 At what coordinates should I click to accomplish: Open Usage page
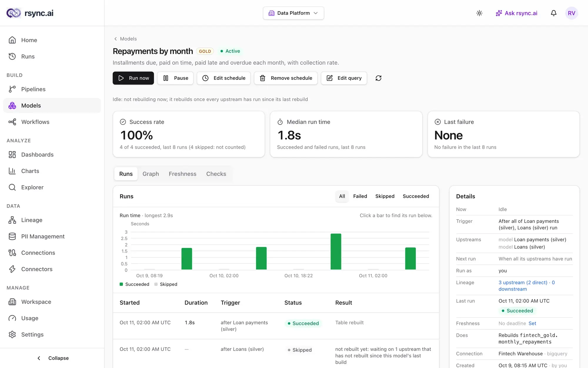(x=52, y=318)
